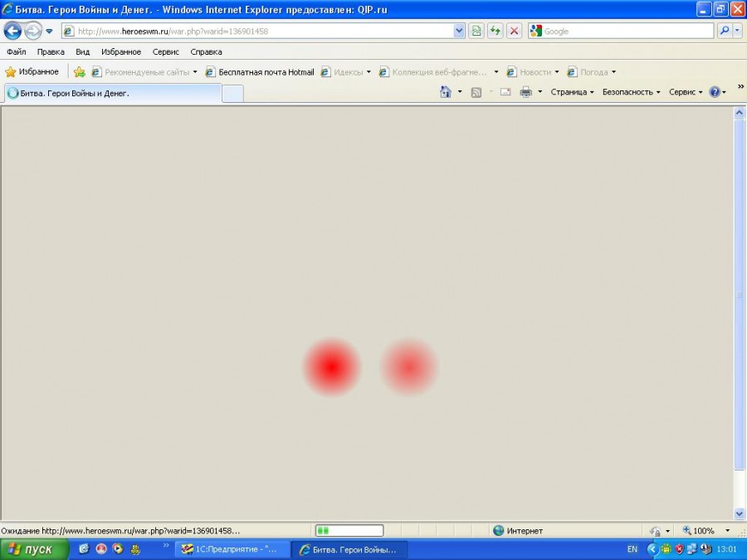The image size is (747, 560).
Task: Expand the zoom level dropdown arrow
Action: (727, 530)
